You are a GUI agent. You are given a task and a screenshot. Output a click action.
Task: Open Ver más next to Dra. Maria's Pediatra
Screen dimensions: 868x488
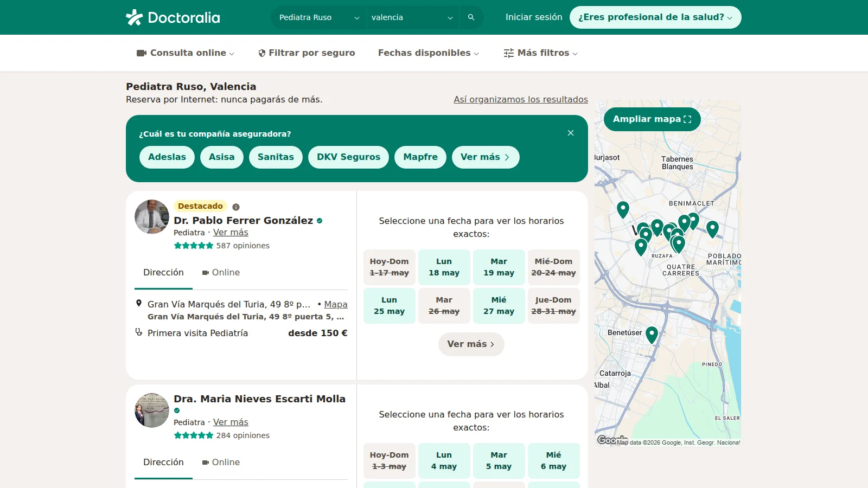click(231, 422)
